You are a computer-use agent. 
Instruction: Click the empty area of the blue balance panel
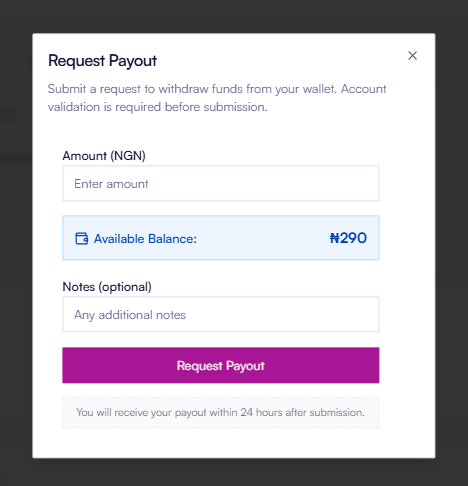coord(263,238)
